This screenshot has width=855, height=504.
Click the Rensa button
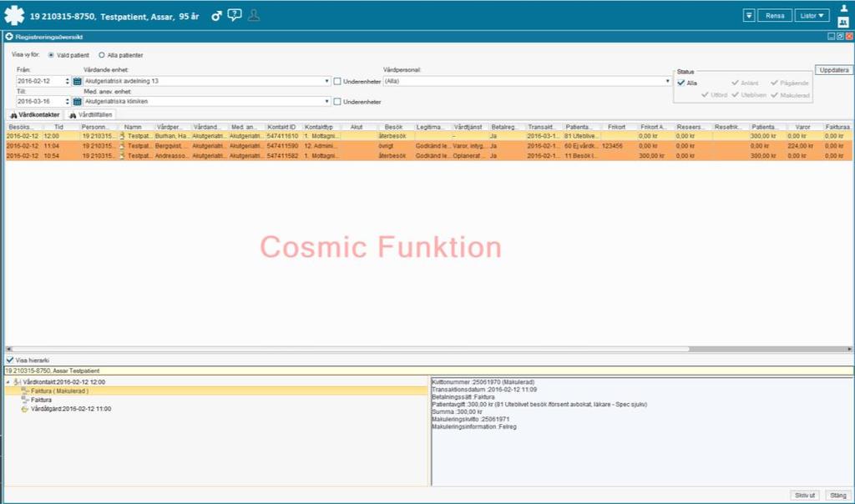click(x=775, y=16)
